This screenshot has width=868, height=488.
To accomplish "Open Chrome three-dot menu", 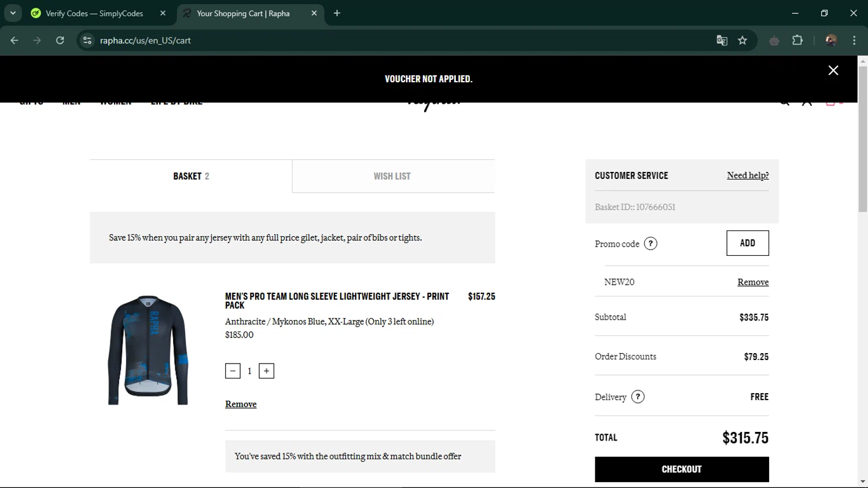I will [854, 41].
